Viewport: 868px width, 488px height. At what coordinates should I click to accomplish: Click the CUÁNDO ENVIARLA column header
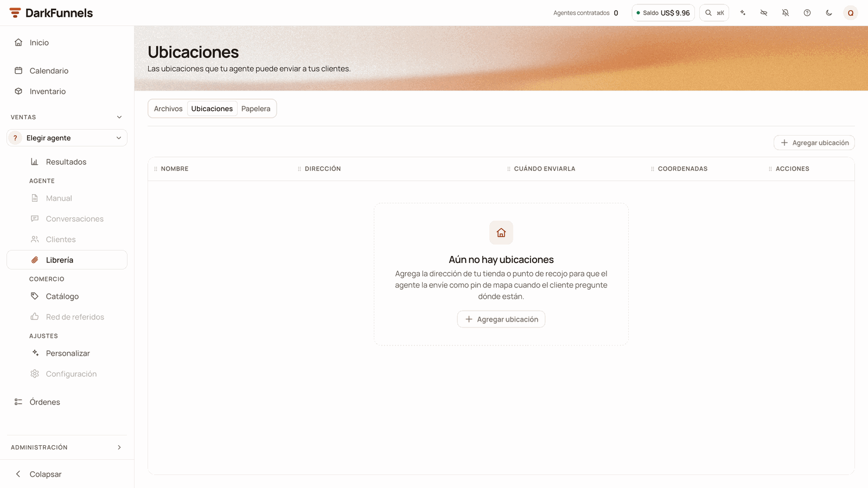[545, 169]
